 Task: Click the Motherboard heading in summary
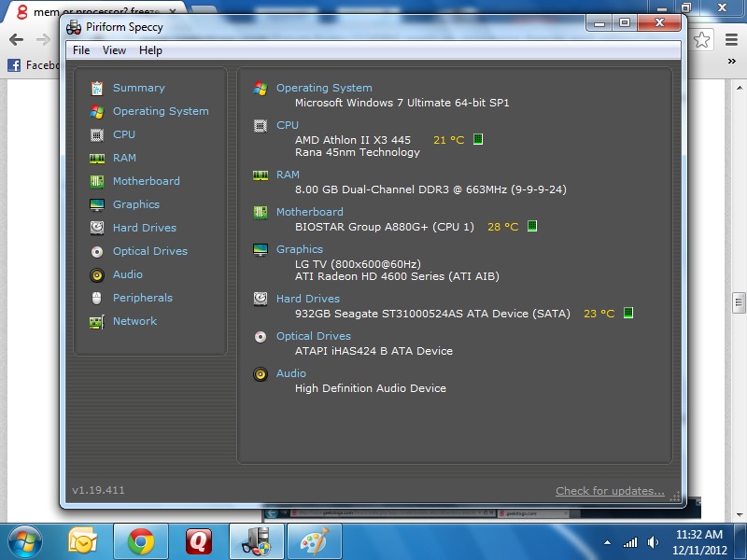click(310, 212)
